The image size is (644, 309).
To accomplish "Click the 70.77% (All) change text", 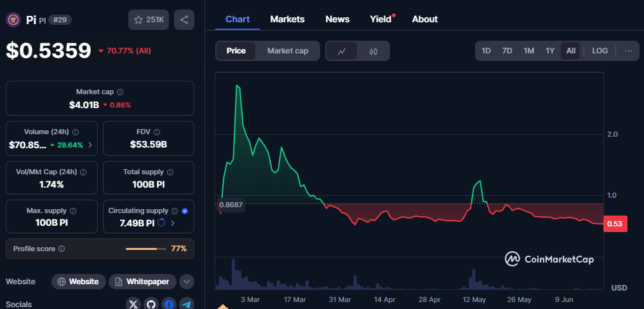I will (125, 51).
